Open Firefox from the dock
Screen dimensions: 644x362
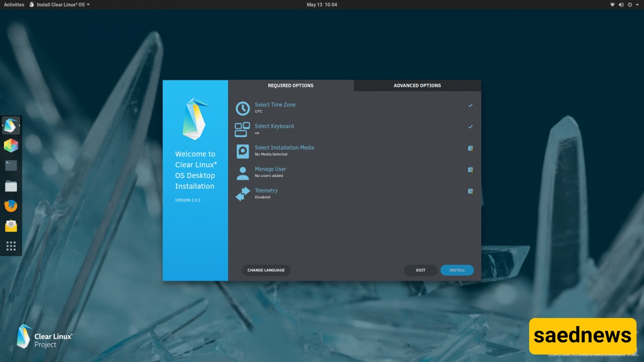click(x=11, y=206)
